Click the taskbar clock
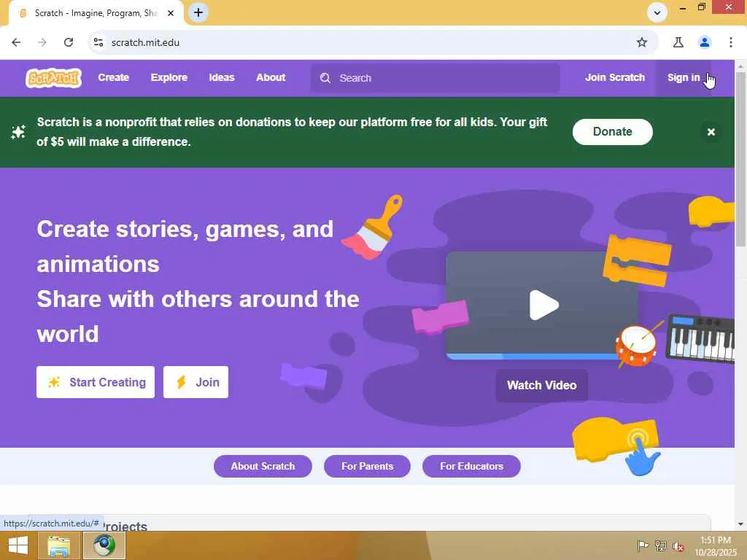Viewport: 747px width, 560px height. pyautogui.click(x=715, y=545)
